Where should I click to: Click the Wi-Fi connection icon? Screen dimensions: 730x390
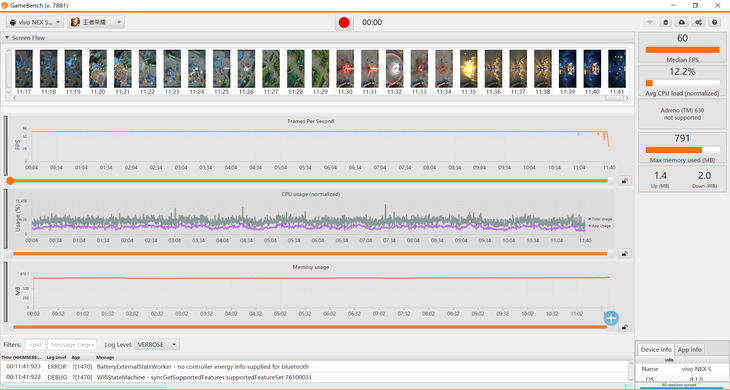point(650,22)
